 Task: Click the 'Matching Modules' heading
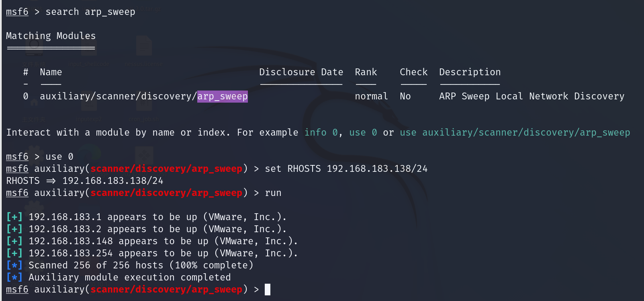coord(51,36)
